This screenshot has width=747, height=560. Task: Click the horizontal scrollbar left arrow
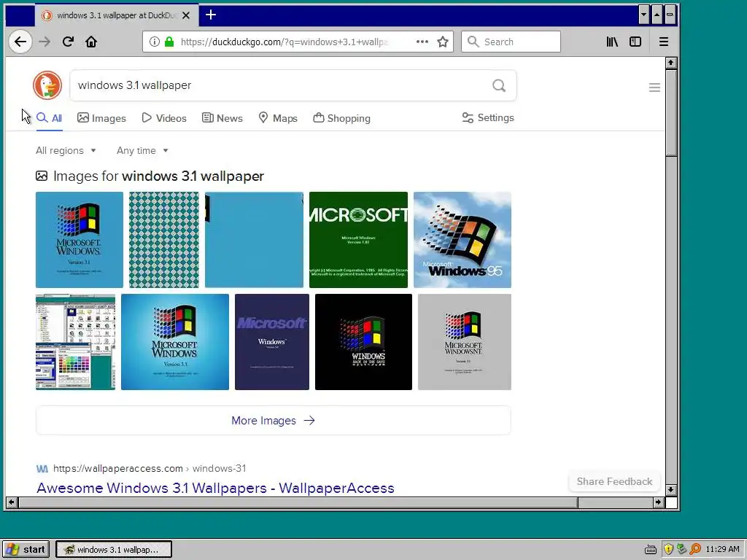(x=12, y=502)
